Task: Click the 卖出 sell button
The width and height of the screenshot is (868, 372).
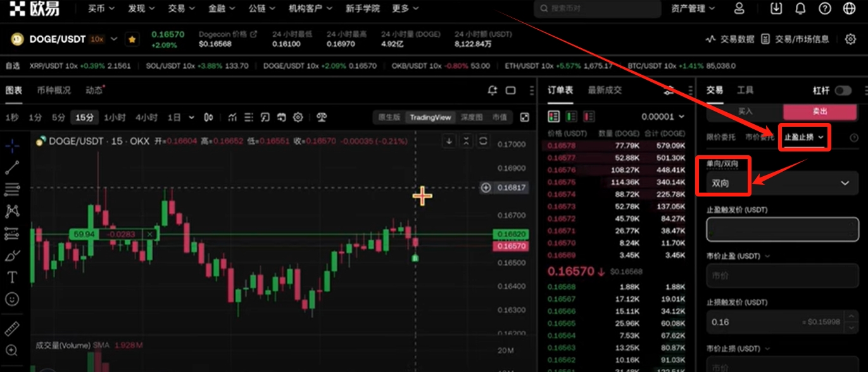Action: (x=820, y=112)
